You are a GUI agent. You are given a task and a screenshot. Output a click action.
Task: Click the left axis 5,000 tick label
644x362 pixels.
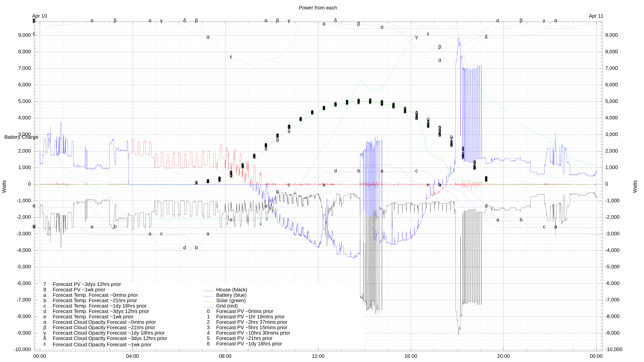point(25,101)
